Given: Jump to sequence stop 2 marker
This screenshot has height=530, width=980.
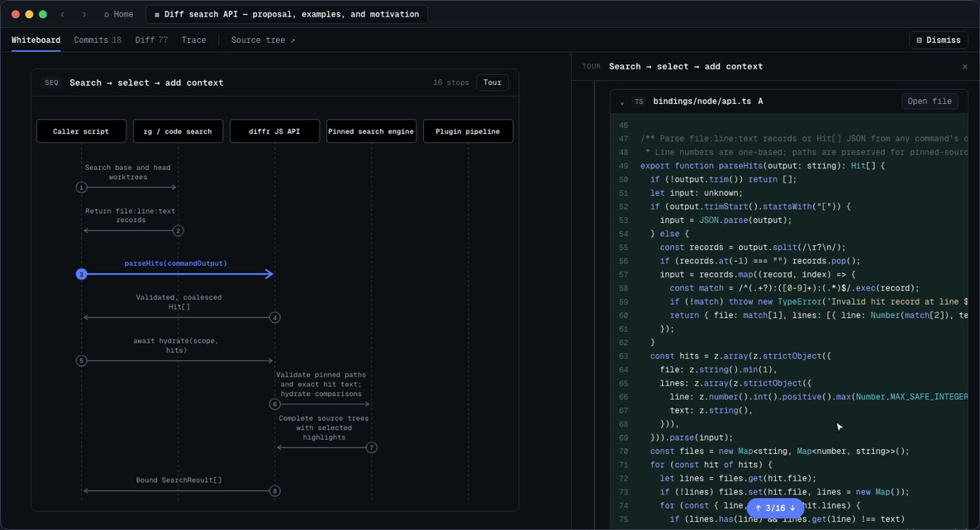Looking at the screenshot, I should 178,231.
